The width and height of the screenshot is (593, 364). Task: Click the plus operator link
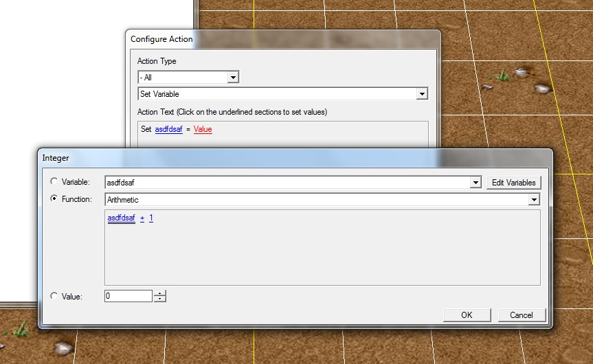(142, 218)
